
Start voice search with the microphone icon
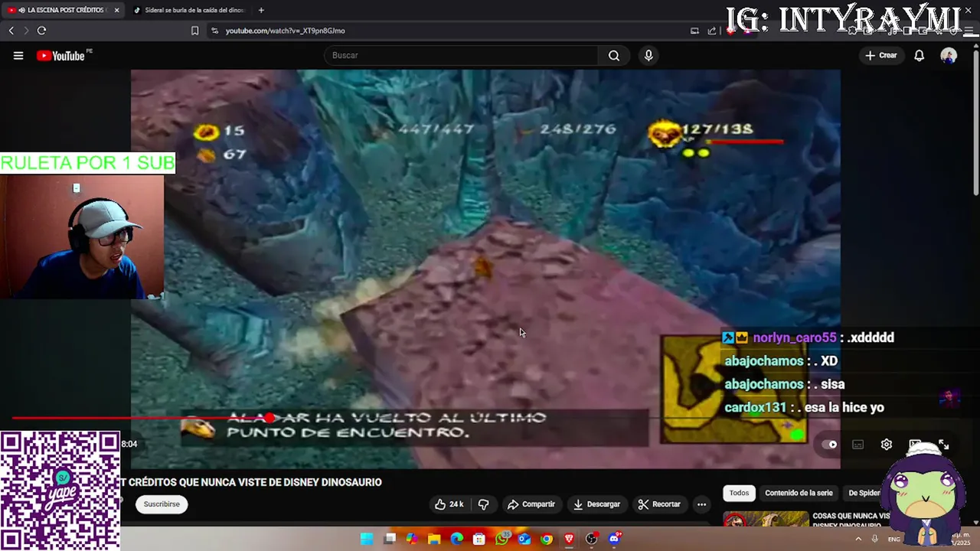(648, 55)
